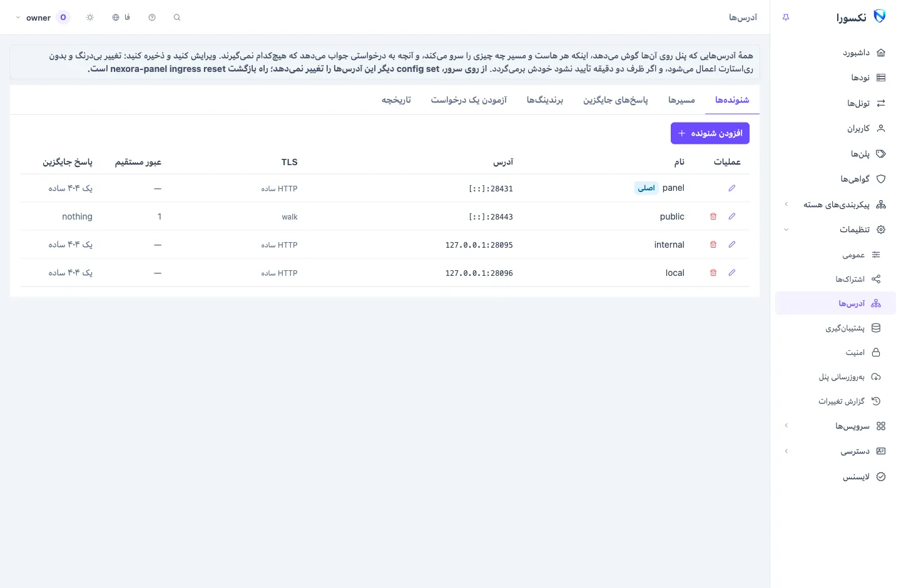The width and height of the screenshot is (901, 588).
Task: Switch to the تاریخچه tab
Action: pyautogui.click(x=397, y=100)
